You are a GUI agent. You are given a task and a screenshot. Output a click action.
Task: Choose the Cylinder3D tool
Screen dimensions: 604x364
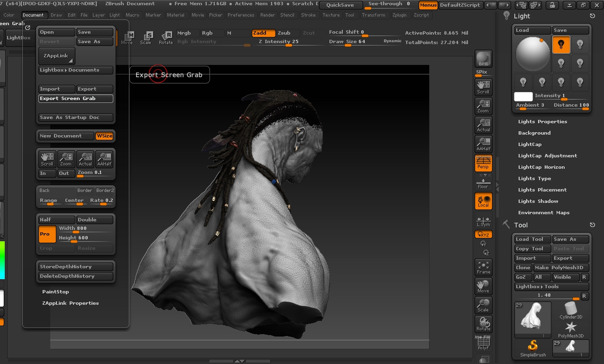[571, 310]
